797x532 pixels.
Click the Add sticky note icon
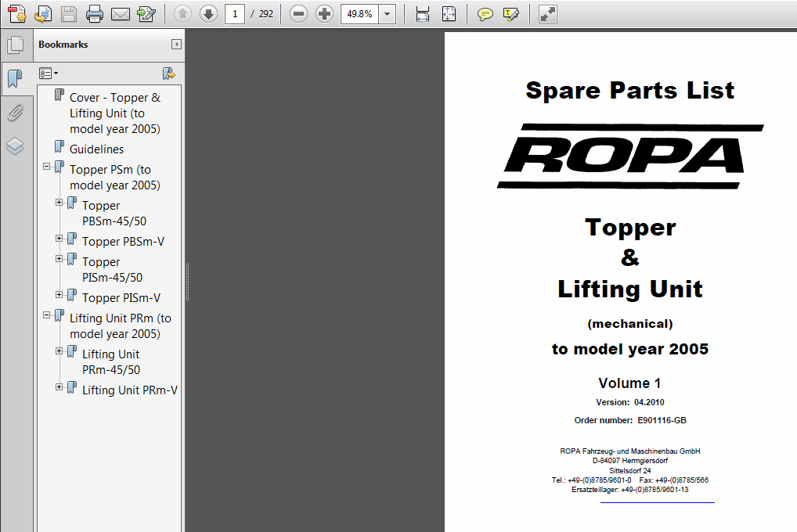(485, 14)
